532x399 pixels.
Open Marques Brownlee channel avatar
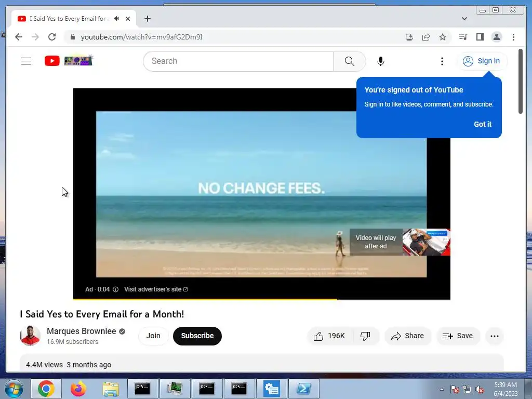pyautogui.click(x=30, y=336)
